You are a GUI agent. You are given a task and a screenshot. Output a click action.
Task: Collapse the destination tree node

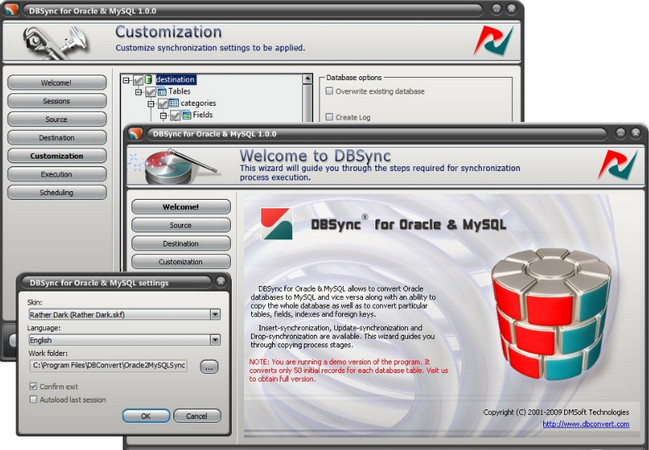click(x=127, y=80)
